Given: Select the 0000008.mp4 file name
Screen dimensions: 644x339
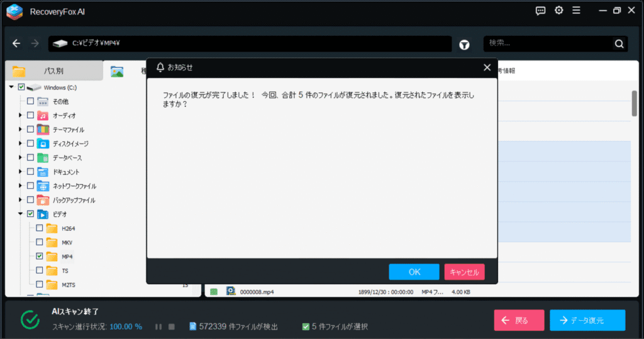Looking at the screenshot, I should (x=257, y=292).
